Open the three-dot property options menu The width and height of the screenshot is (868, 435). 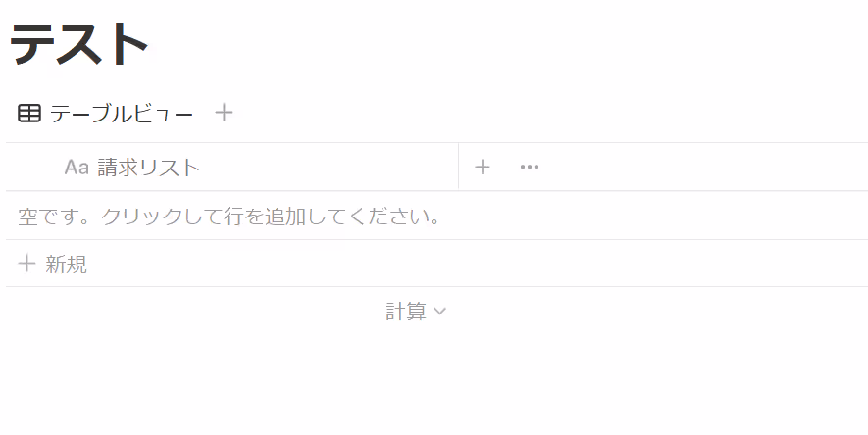pyautogui.click(x=530, y=167)
